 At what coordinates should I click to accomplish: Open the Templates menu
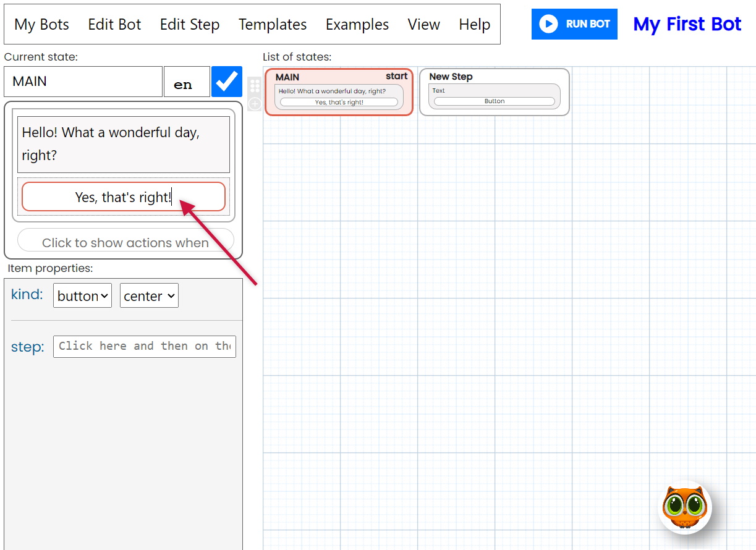[x=273, y=25]
